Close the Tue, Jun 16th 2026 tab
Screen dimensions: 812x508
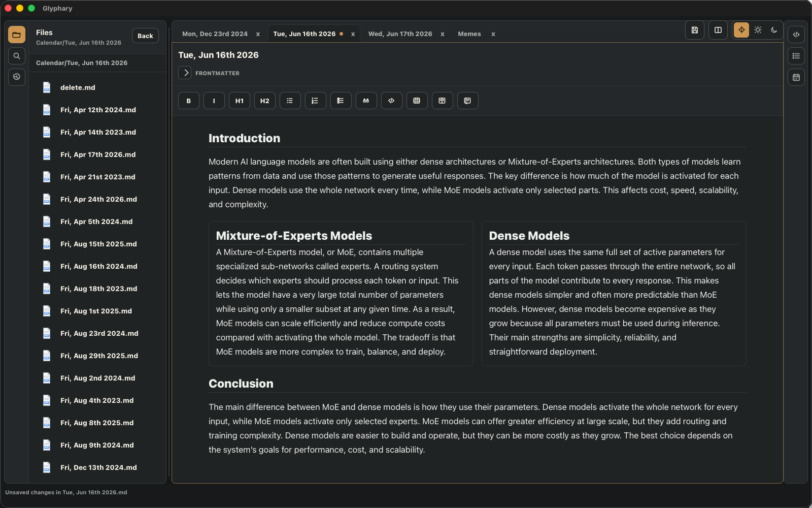tap(353, 34)
